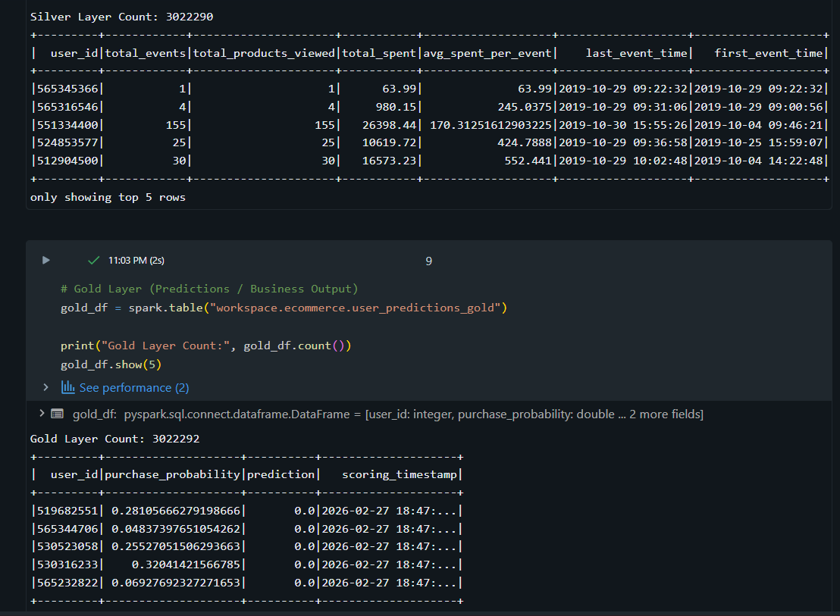Click user_id value 551334400
The image size is (840, 616).
[67, 125]
